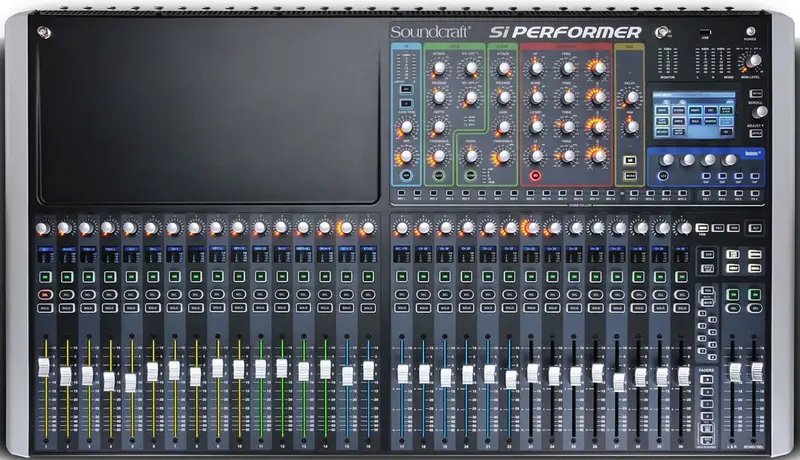800x460 pixels.
Task: Click the HPF frequency knob in input section
Action: coord(406,156)
